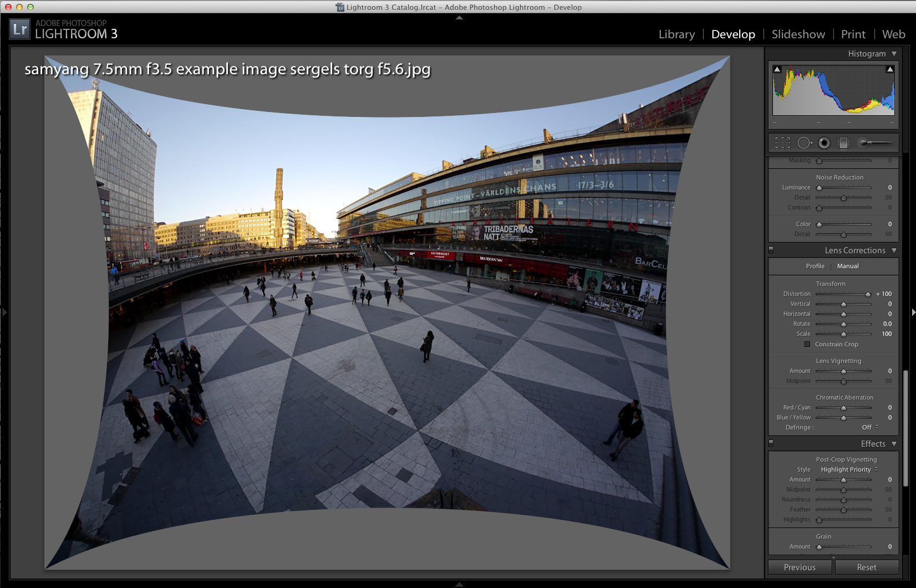Click the Lightroom Lr logo icon

[19, 29]
